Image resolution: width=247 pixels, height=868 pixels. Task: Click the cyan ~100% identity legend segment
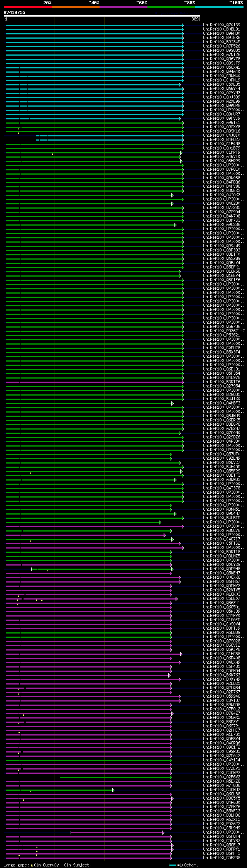[x=219, y=7]
